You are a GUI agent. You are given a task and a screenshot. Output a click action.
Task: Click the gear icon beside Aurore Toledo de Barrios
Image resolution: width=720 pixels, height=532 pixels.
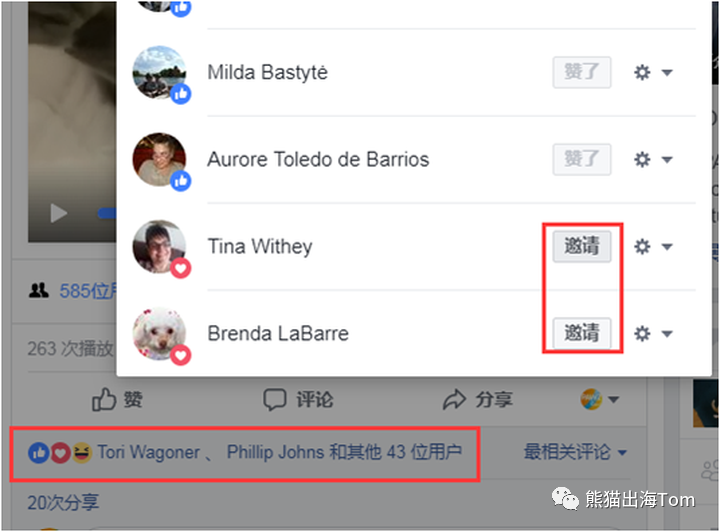[x=642, y=159]
